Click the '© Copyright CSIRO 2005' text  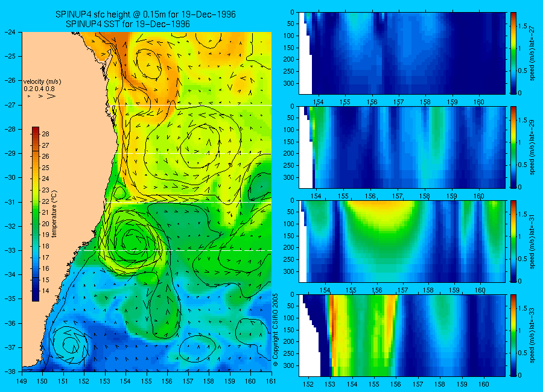[x=276, y=330]
